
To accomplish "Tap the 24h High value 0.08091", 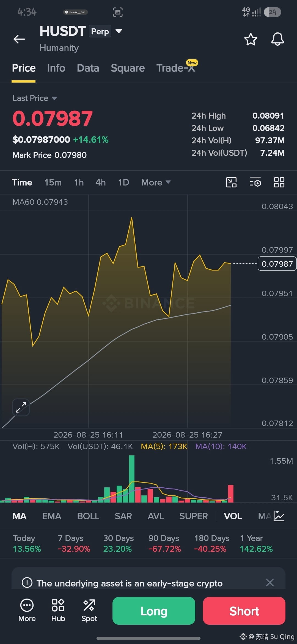I will coord(268,116).
